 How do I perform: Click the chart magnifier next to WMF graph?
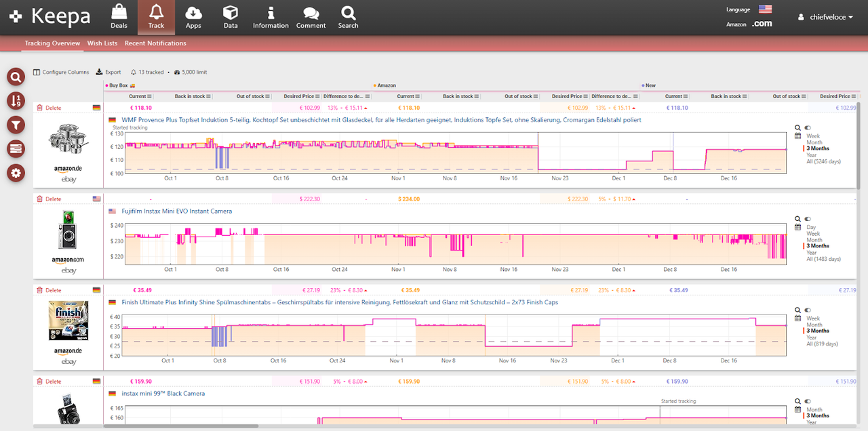pos(797,127)
